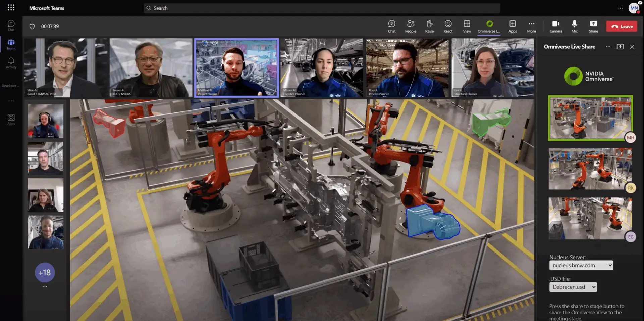Open the React emoji menu

click(x=448, y=26)
